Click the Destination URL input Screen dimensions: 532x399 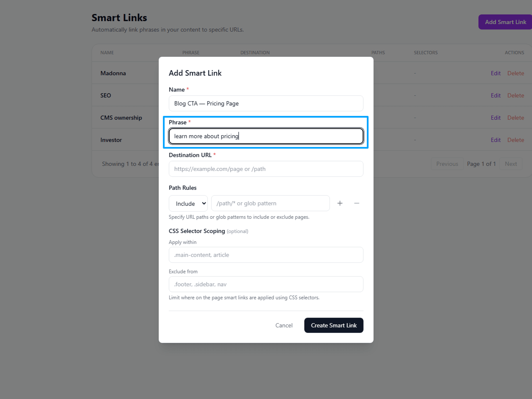coord(266,169)
